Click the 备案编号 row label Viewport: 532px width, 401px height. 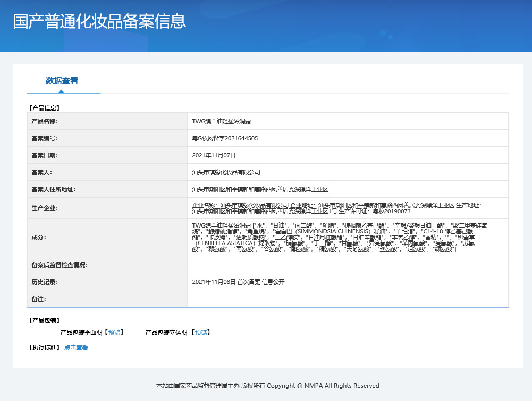tap(45, 138)
